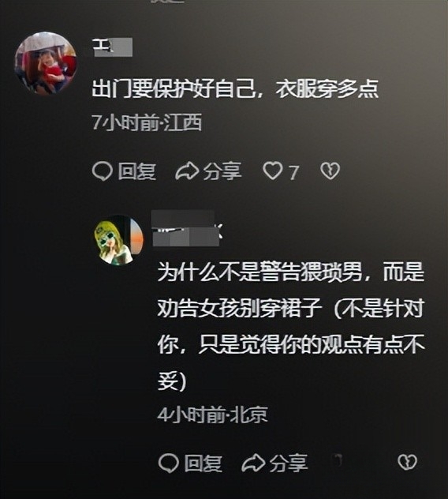Screen dimensions: 448x499
Task: Click the reply bubble icon under first comment
Action: pos(103,171)
